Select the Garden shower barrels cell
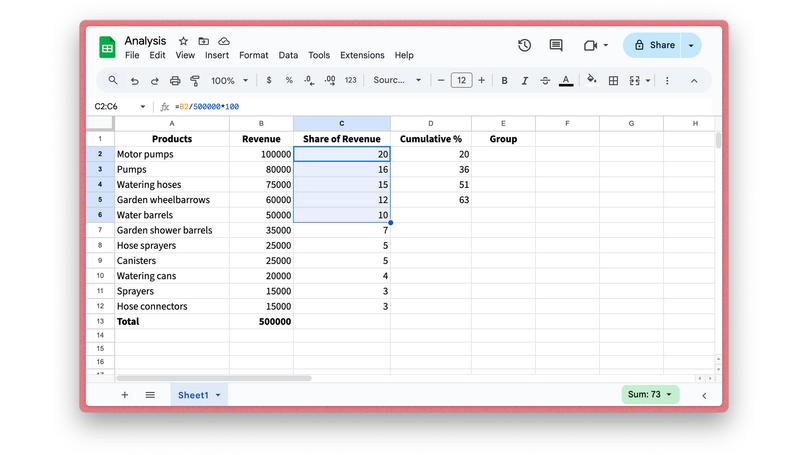 [x=172, y=230]
